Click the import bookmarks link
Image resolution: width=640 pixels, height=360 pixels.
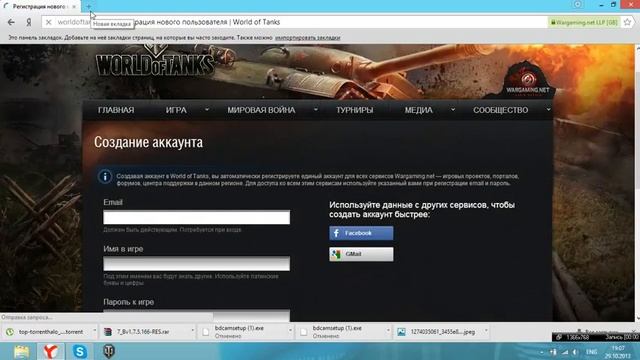pos(307,38)
